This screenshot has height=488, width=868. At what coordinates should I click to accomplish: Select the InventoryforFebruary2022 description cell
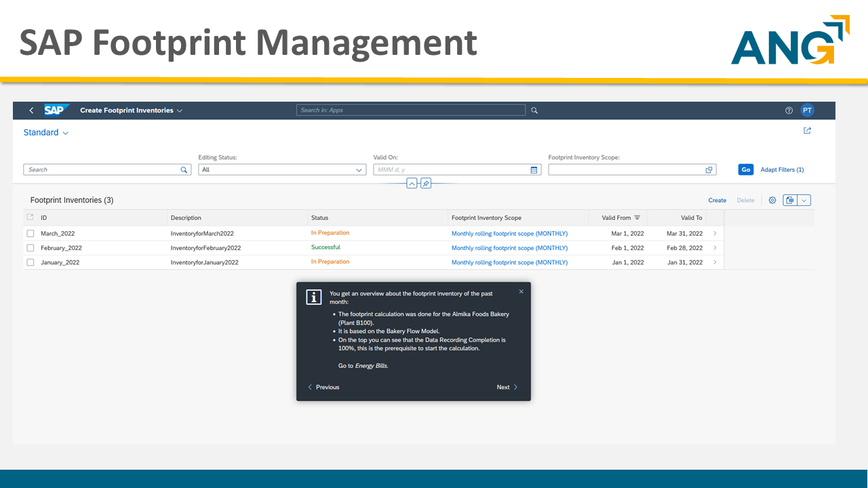click(205, 248)
